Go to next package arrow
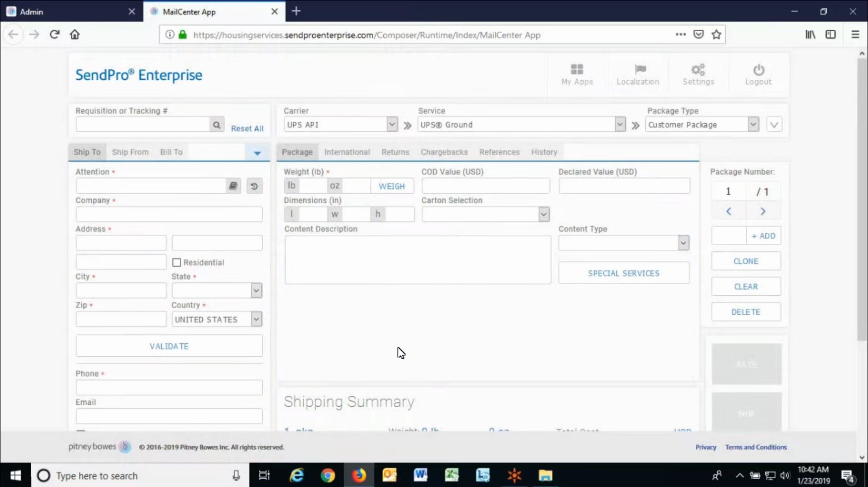The image size is (868, 487). click(763, 212)
